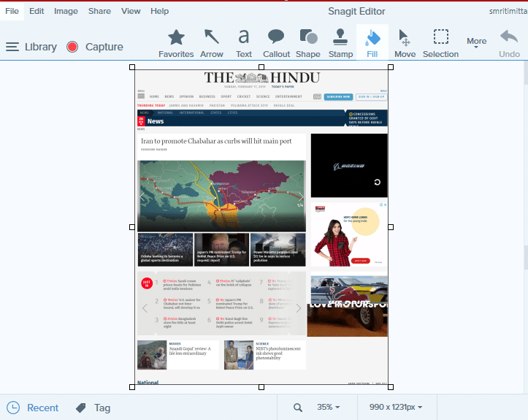
Task: Open the 35% zoom level dropdown
Action: click(x=324, y=408)
